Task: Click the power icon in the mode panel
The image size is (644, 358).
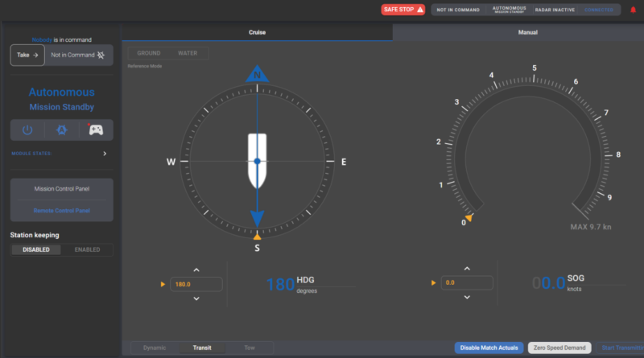Action: 27,130
